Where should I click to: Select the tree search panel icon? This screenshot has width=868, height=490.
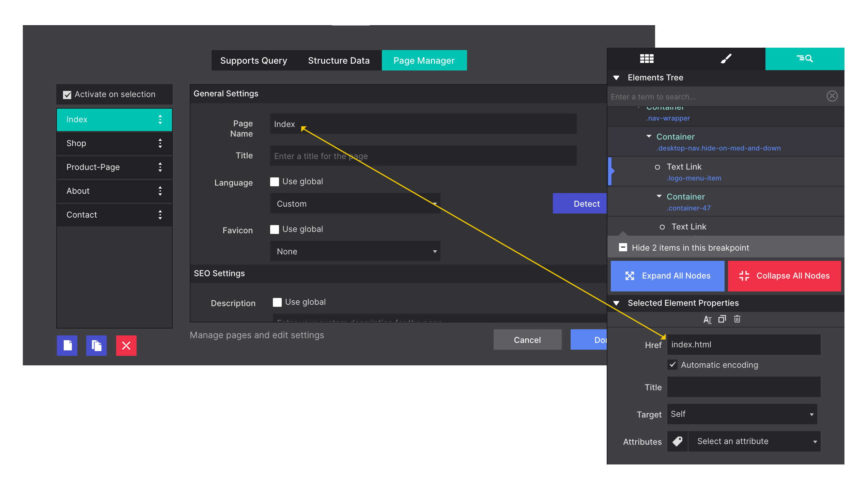click(x=805, y=59)
